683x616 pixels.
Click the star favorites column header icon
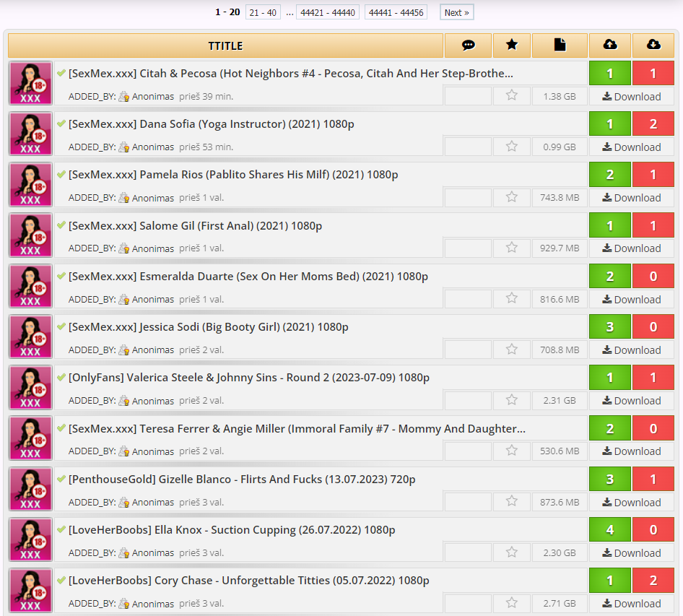click(x=512, y=45)
